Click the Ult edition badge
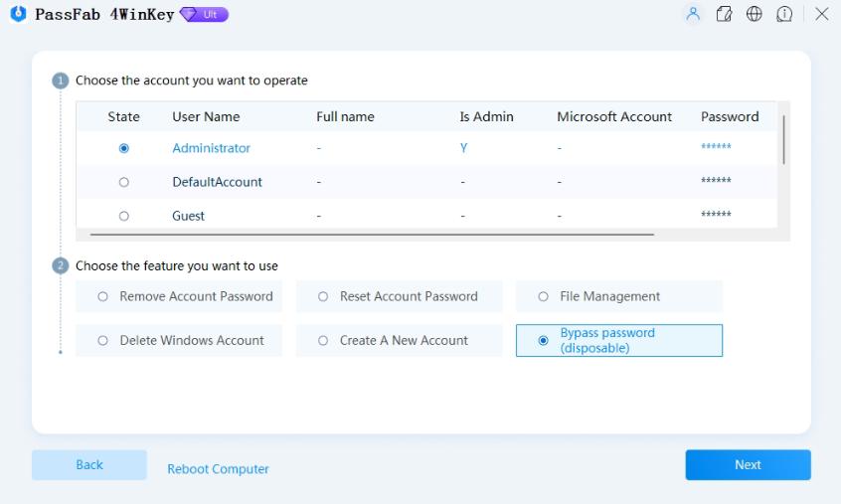Viewport: 841px width, 504px height. [205, 15]
